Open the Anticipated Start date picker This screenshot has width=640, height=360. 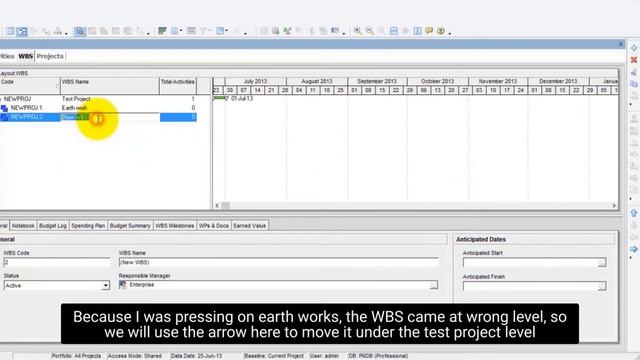[602, 263]
